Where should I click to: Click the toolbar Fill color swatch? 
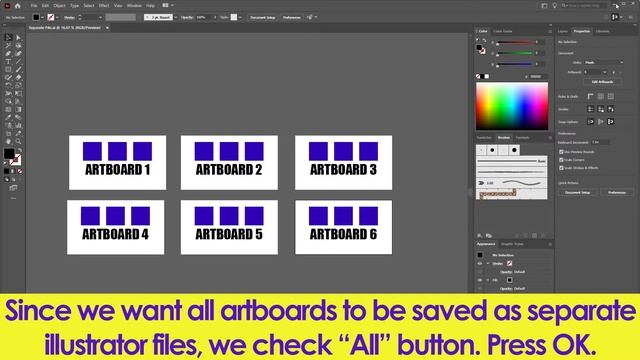tap(9, 153)
